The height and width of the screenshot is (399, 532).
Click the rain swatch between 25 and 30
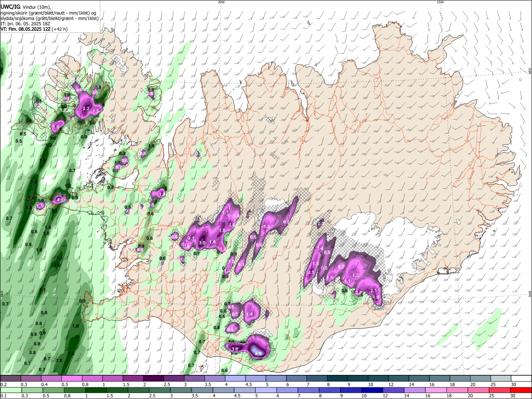499,390
